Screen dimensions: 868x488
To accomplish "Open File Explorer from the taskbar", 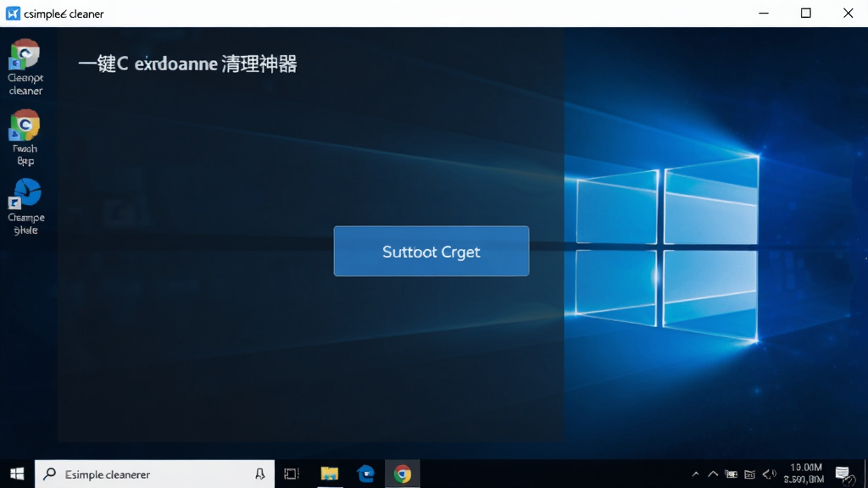I will tap(330, 474).
